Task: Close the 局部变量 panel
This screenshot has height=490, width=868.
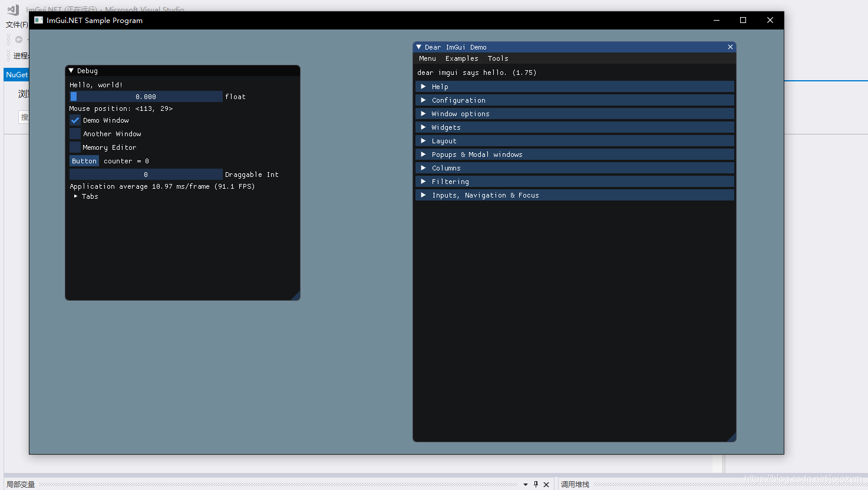Action: point(546,485)
